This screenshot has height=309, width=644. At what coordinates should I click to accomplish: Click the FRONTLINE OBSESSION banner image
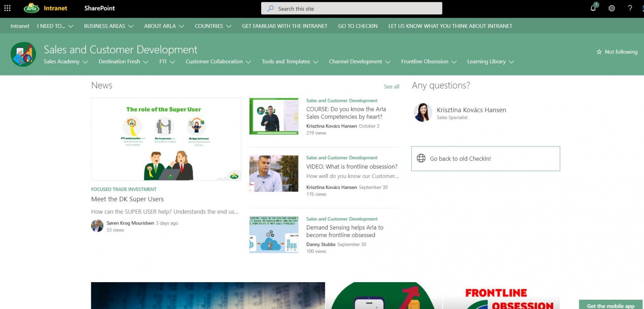pos(501,296)
